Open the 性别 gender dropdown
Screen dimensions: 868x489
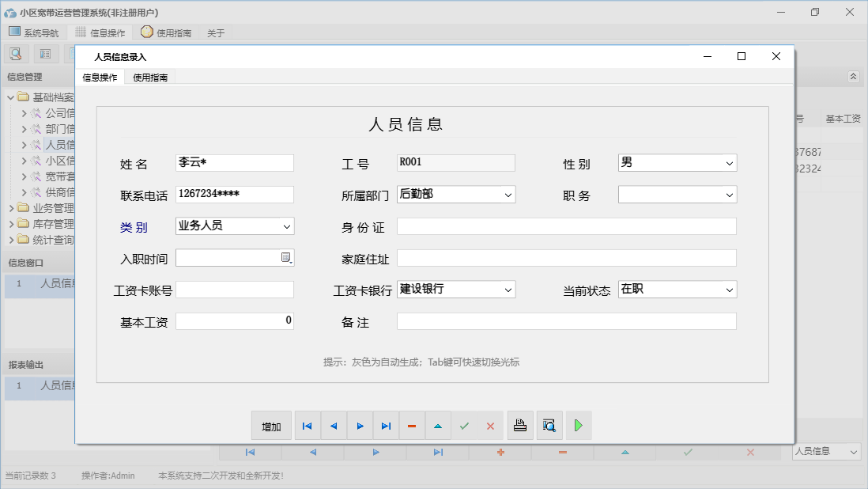(730, 162)
